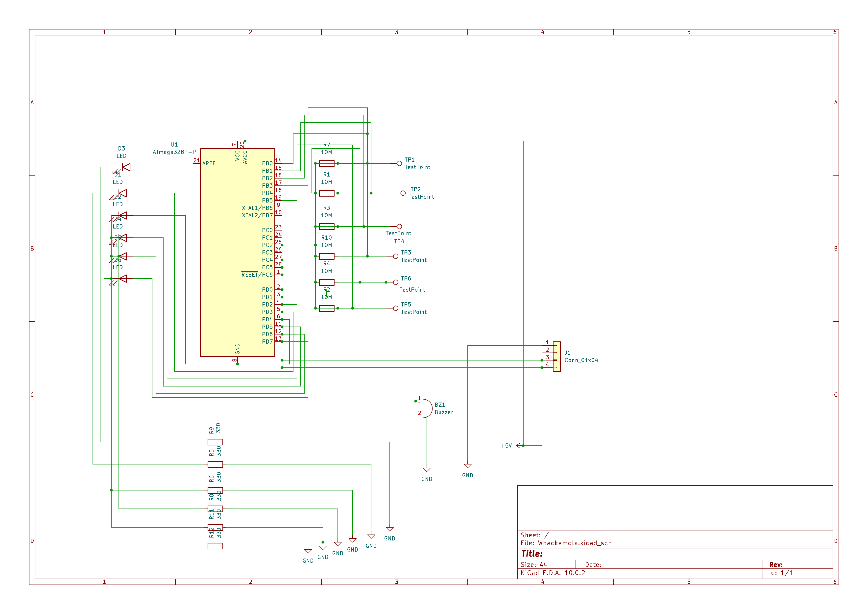Select resistor R3 10M symbol
Screen dimensions: 868x614
pos(327,227)
